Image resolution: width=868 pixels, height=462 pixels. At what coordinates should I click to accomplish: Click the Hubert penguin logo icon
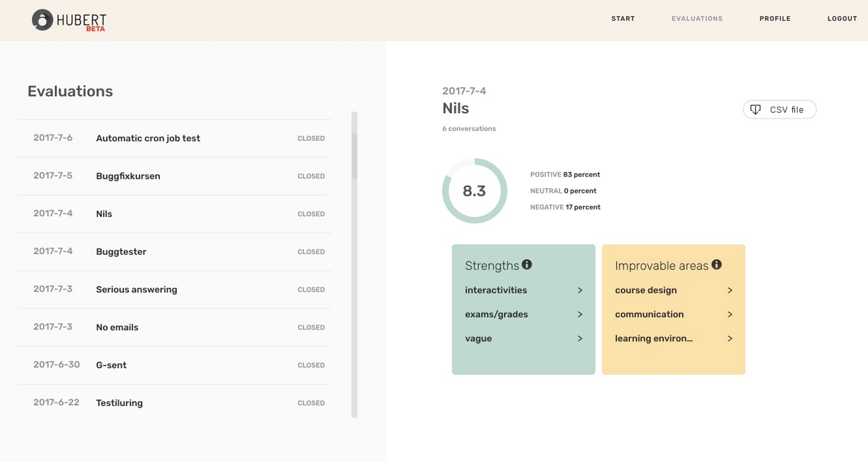(x=42, y=20)
